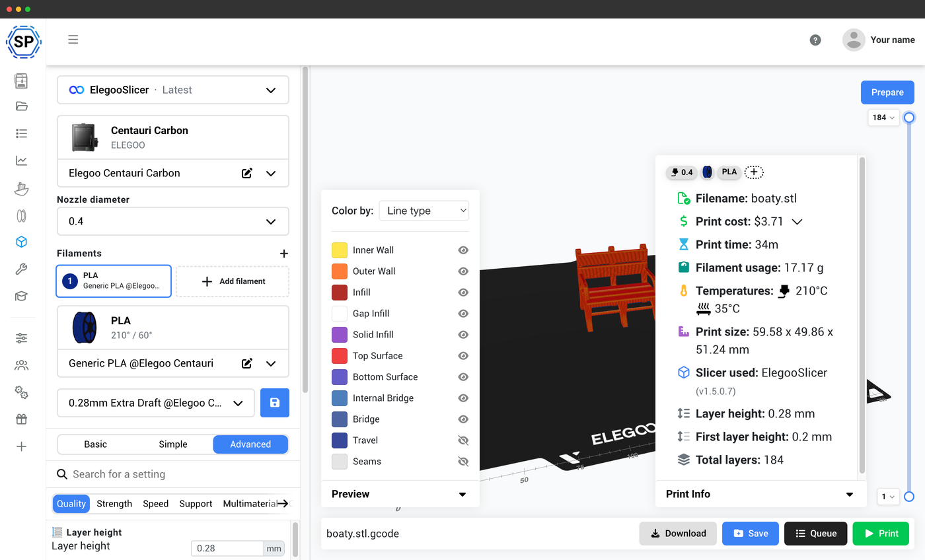Toggle Solid Infill visibility eye
The height and width of the screenshot is (560, 925).
tap(463, 335)
